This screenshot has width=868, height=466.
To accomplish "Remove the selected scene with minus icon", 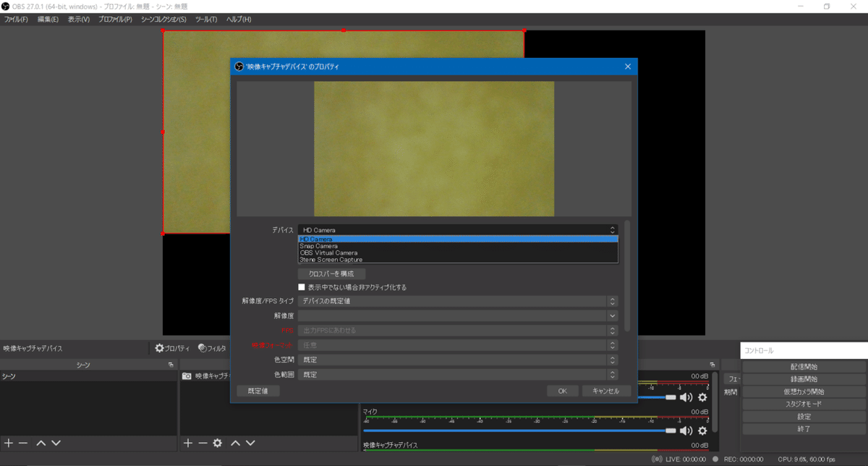I will pos(23,443).
